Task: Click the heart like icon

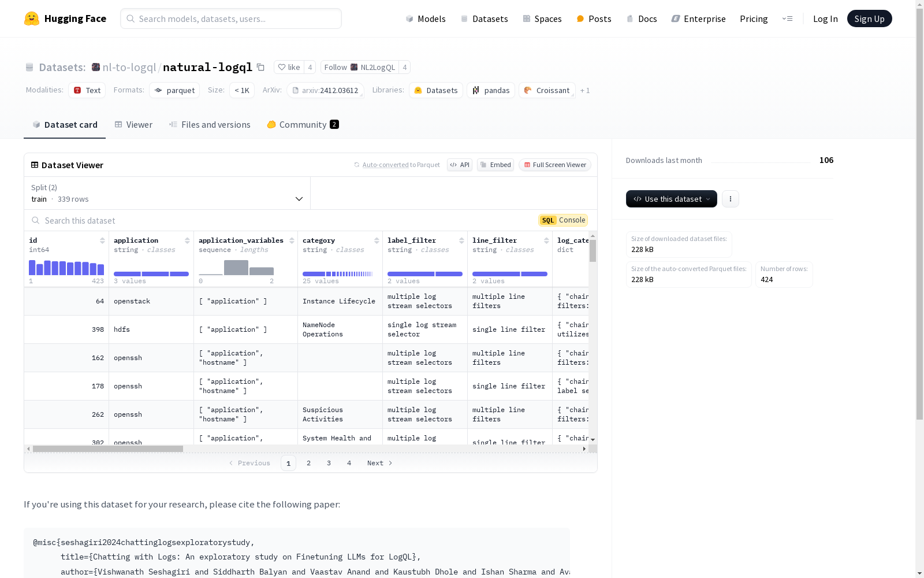Action: [x=282, y=67]
